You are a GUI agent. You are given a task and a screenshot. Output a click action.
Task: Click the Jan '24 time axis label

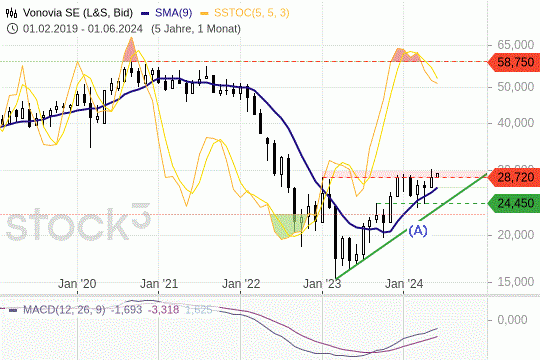(404, 284)
